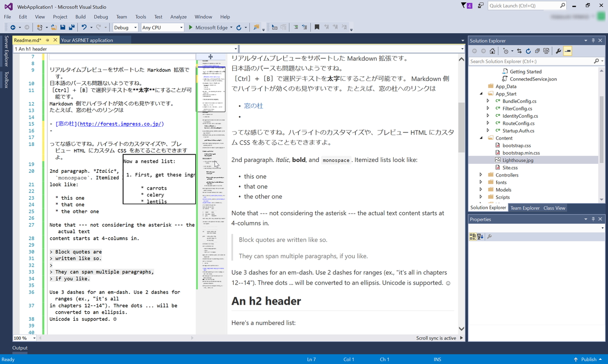Save the current file with the single-disk icon
Viewport: 608px width, 364px height.
click(x=63, y=28)
